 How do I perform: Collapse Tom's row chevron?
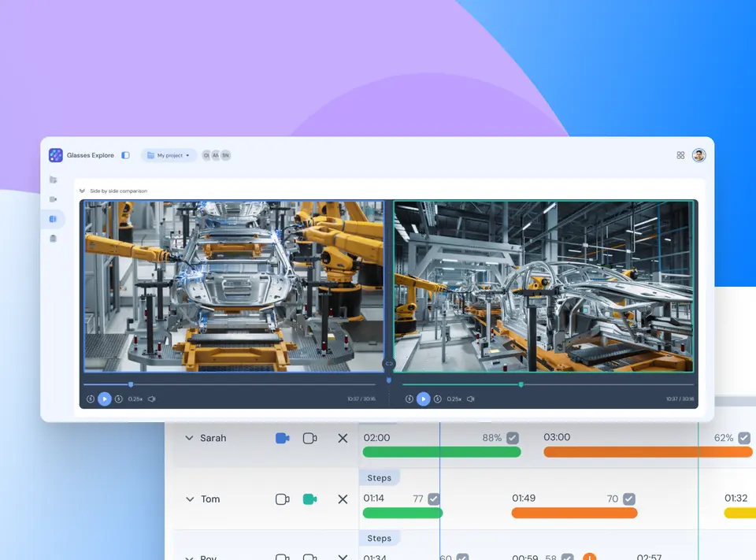tap(190, 499)
